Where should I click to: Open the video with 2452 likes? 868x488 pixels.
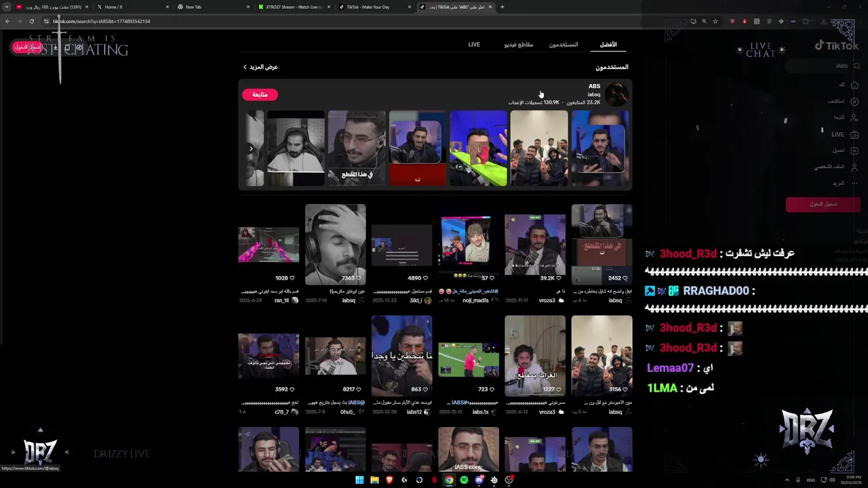coord(601,245)
